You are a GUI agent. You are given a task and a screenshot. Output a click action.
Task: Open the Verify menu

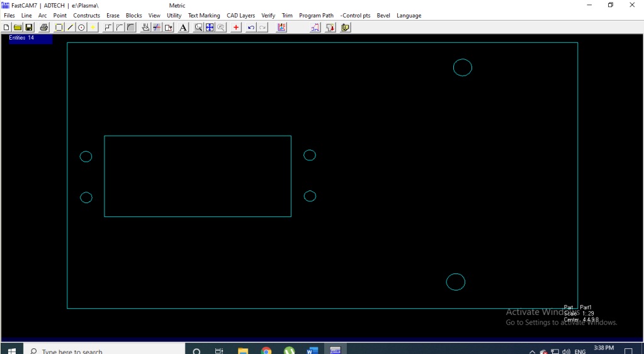point(268,16)
